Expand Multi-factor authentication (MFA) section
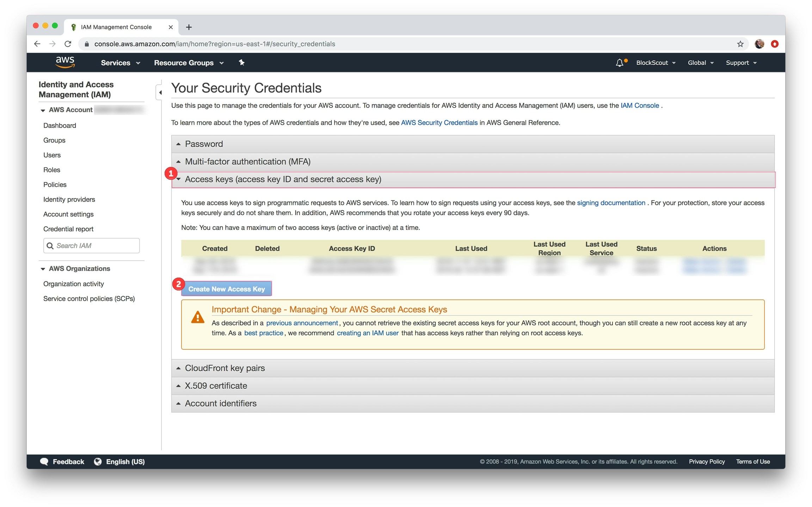This screenshot has height=507, width=812. (247, 161)
